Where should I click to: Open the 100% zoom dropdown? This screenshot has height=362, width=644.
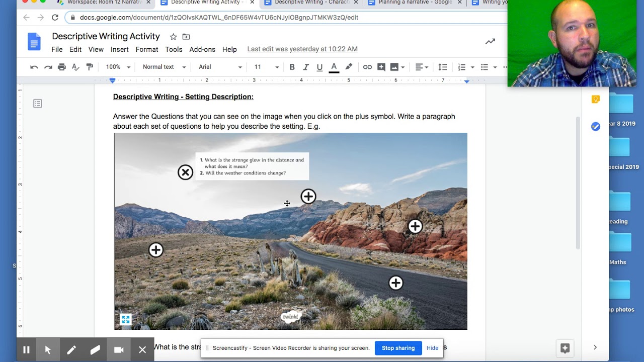[118, 67]
